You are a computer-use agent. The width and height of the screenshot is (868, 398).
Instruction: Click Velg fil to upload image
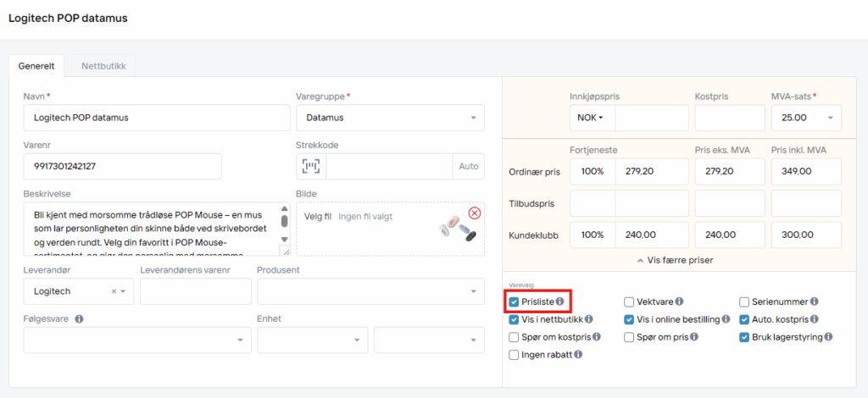click(318, 216)
